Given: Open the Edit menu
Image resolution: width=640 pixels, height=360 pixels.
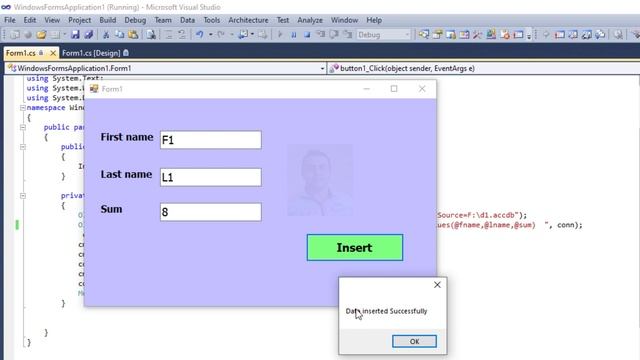Looking at the screenshot, I should click(29, 20).
